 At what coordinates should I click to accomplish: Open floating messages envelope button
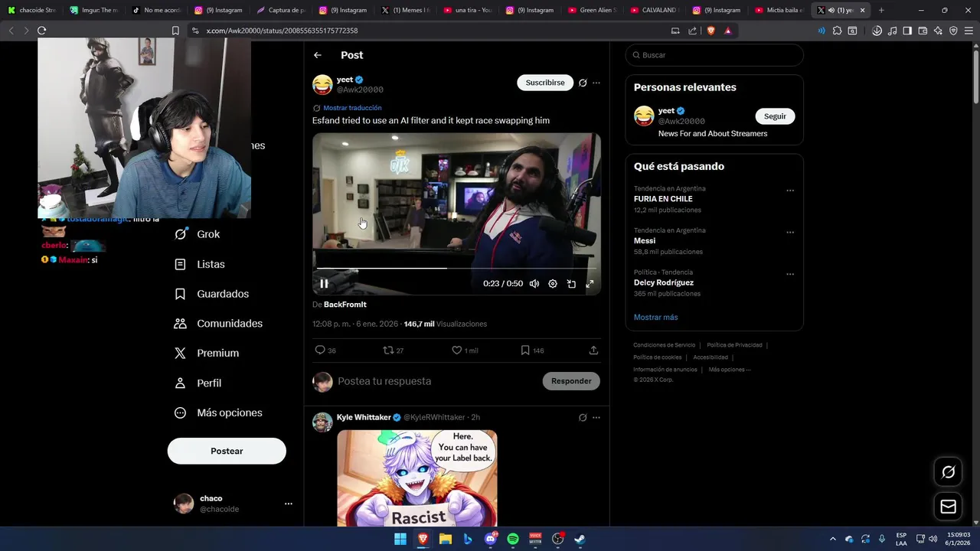click(948, 507)
